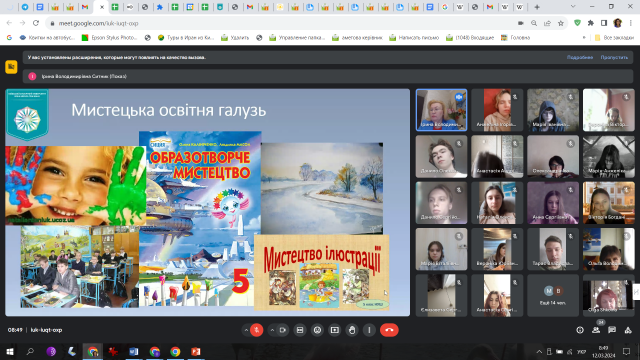Open Word from the taskbar
The height and width of the screenshot is (360, 640).
coord(133,351)
